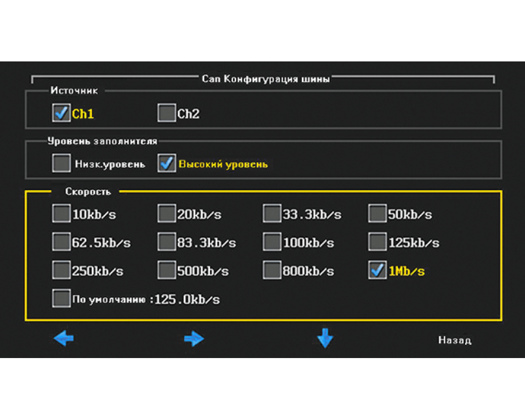Choose the 20kb/s baud rate

click(x=166, y=214)
